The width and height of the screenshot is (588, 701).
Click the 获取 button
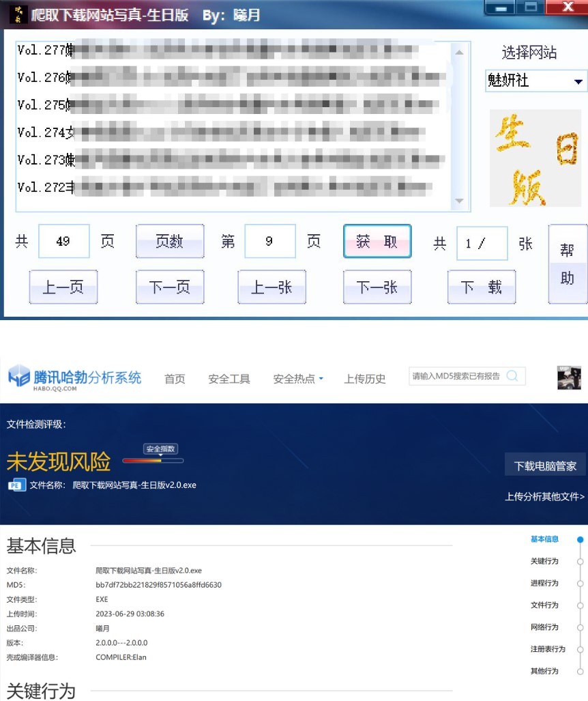[377, 242]
